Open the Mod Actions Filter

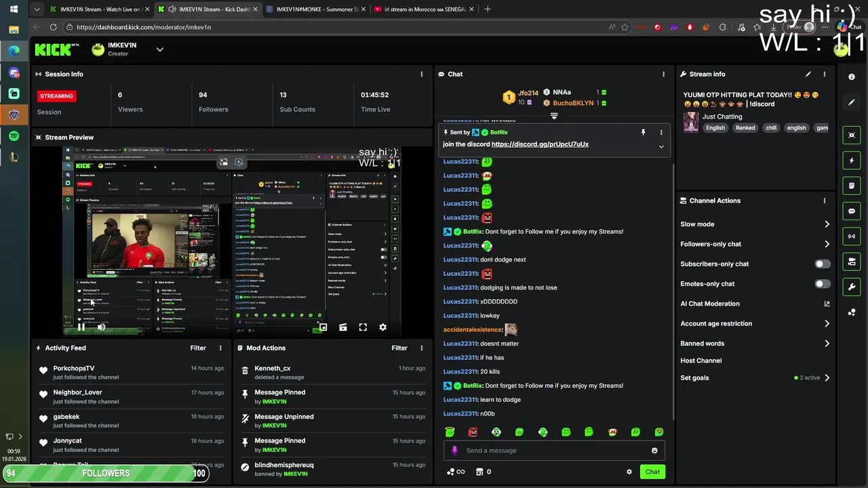(x=399, y=348)
